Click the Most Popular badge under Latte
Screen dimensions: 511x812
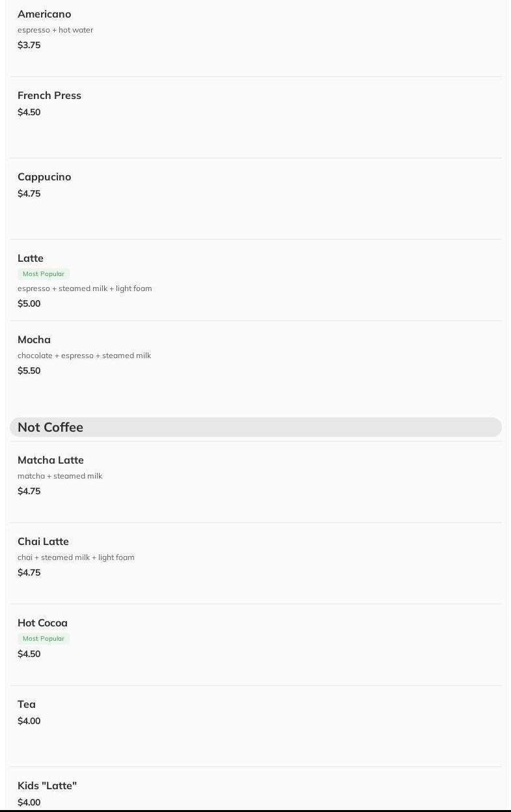pos(44,274)
